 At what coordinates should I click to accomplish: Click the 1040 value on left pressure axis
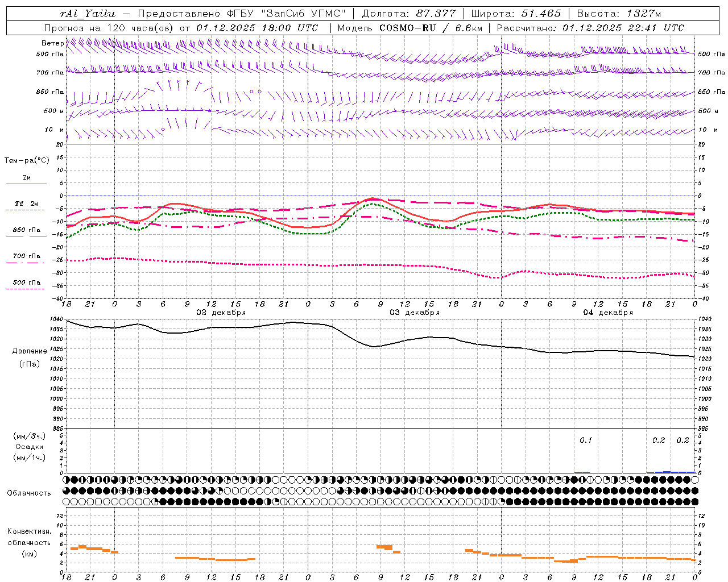point(56,319)
